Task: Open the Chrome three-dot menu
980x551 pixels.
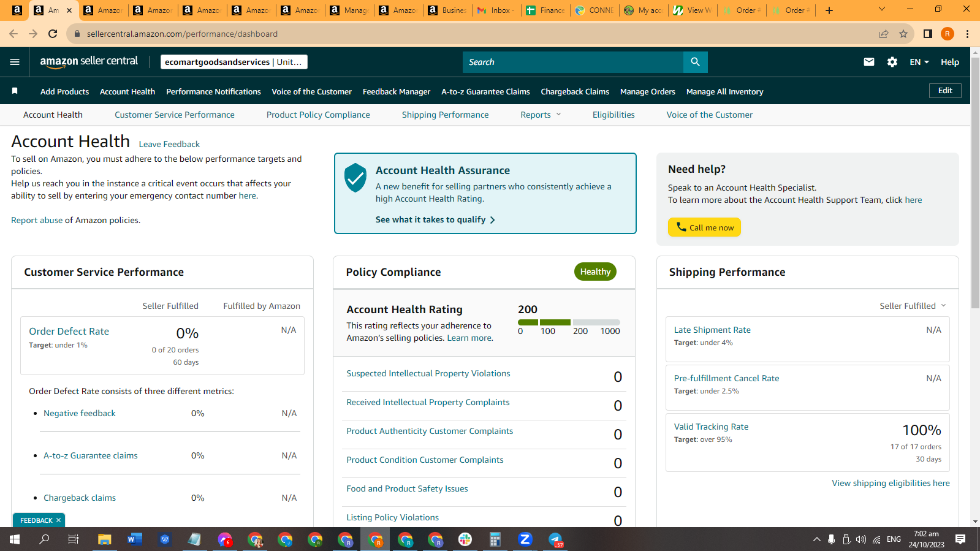Action: pyautogui.click(x=967, y=34)
